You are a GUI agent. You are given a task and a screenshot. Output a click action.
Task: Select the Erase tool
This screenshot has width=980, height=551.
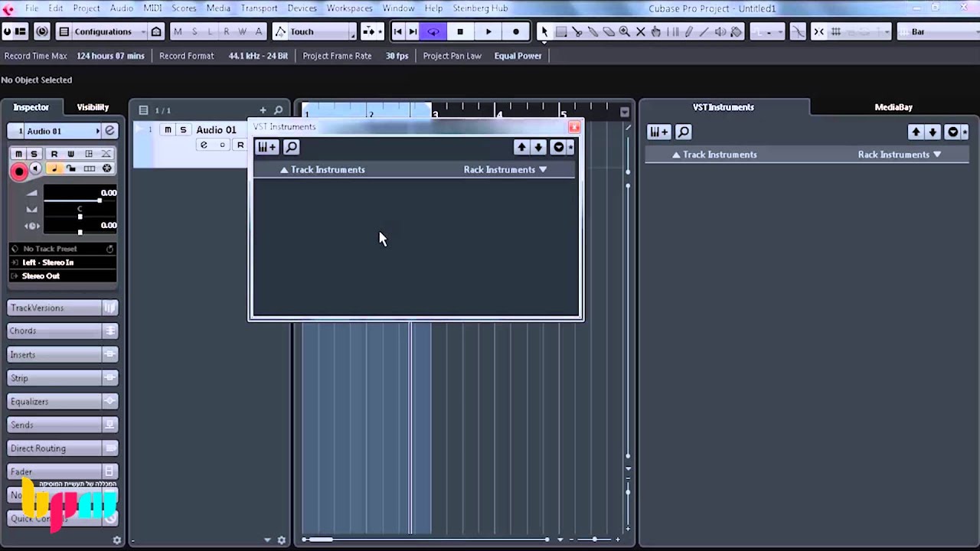pyautogui.click(x=609, y=31)
